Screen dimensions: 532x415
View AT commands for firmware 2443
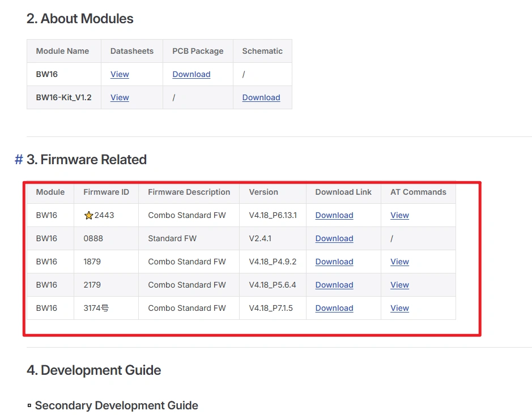(399, 215)
